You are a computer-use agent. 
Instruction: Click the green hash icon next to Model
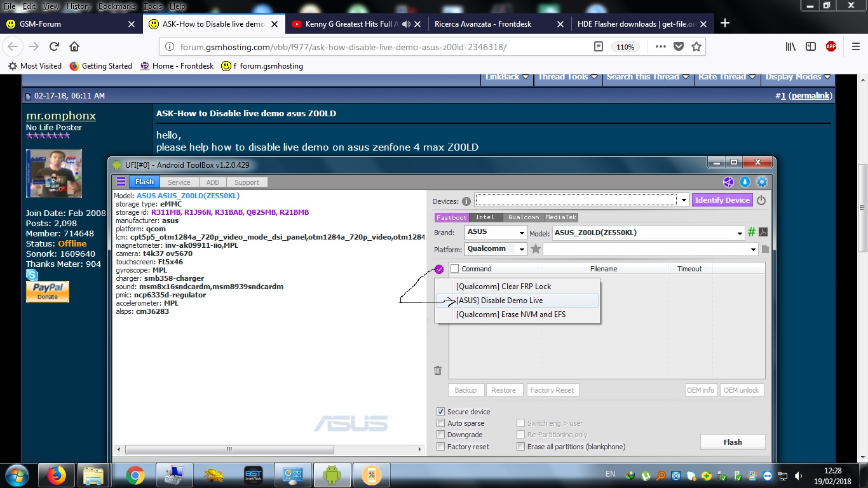pyautogui.click(x=752, y=232)
